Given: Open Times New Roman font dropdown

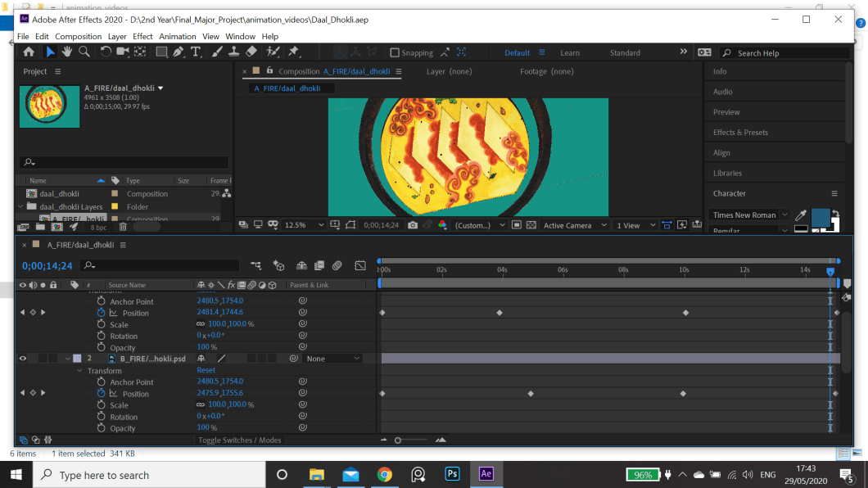Looking at the screenshot, I should 749,215.
